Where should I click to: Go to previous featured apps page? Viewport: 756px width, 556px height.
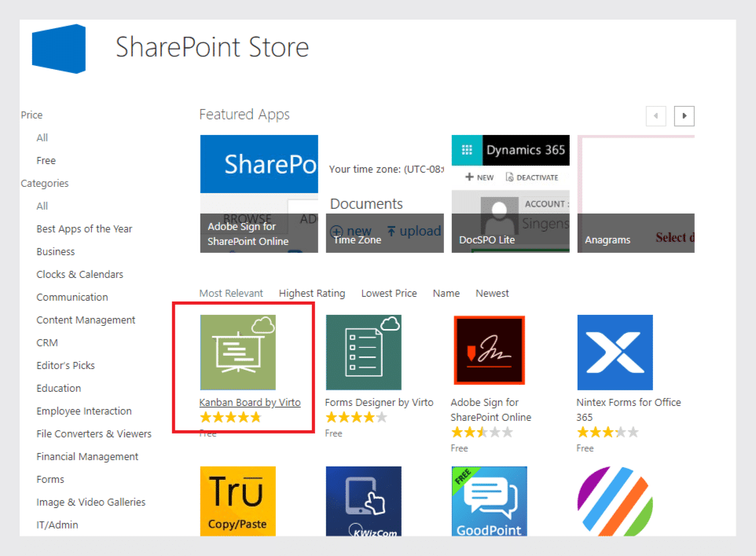655,115
